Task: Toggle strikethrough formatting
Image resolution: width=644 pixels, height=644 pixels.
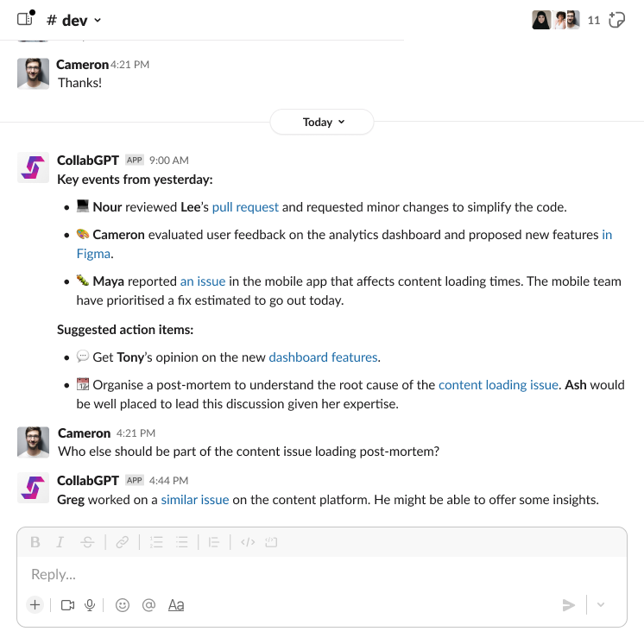Action: (87, 542)
